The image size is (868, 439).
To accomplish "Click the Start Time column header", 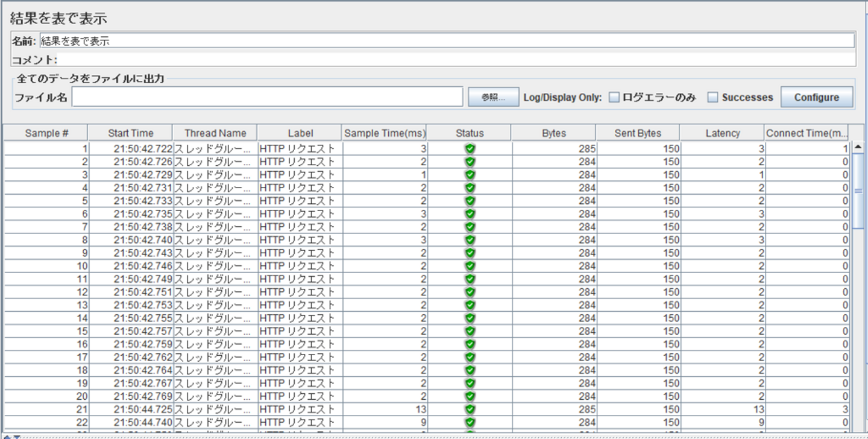I will coord(130,133).
